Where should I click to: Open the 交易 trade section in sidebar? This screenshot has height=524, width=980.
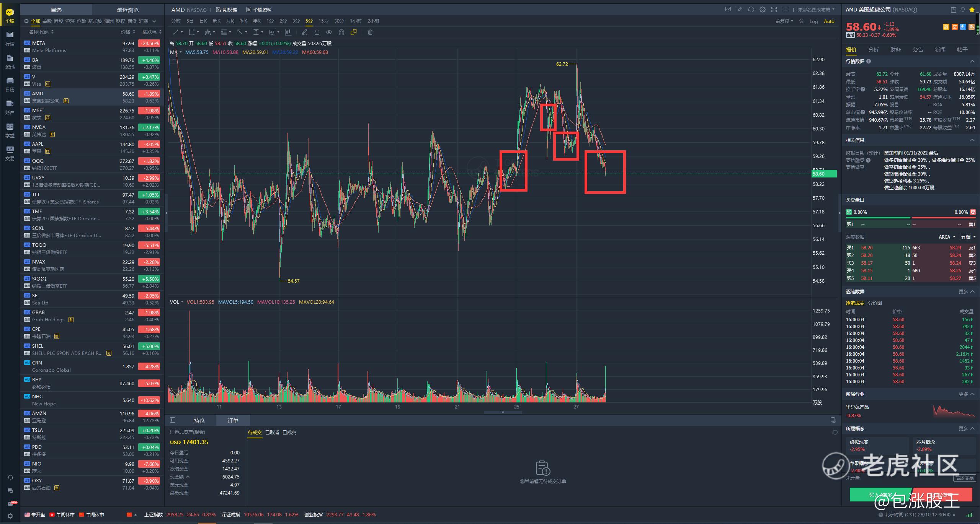[x=10, y=154]
